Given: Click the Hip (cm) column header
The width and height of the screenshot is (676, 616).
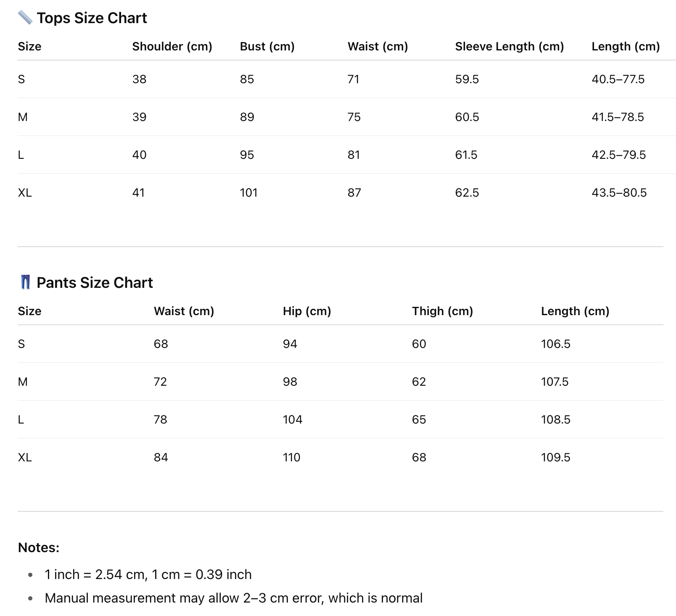Looking at the screenshot, I should 307,311.
